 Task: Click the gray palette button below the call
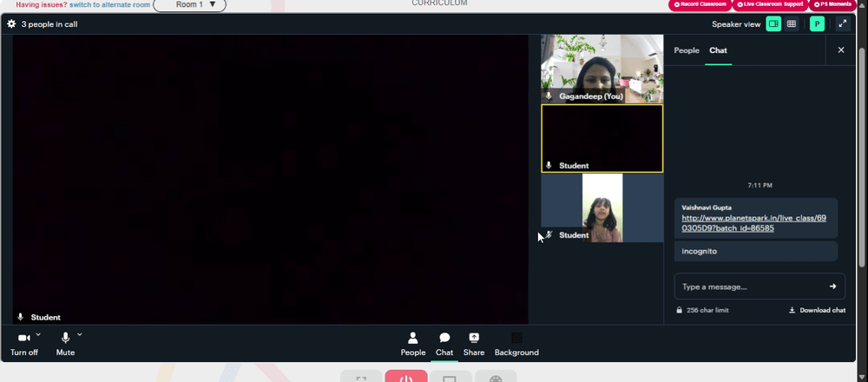[x=496, y=377]
